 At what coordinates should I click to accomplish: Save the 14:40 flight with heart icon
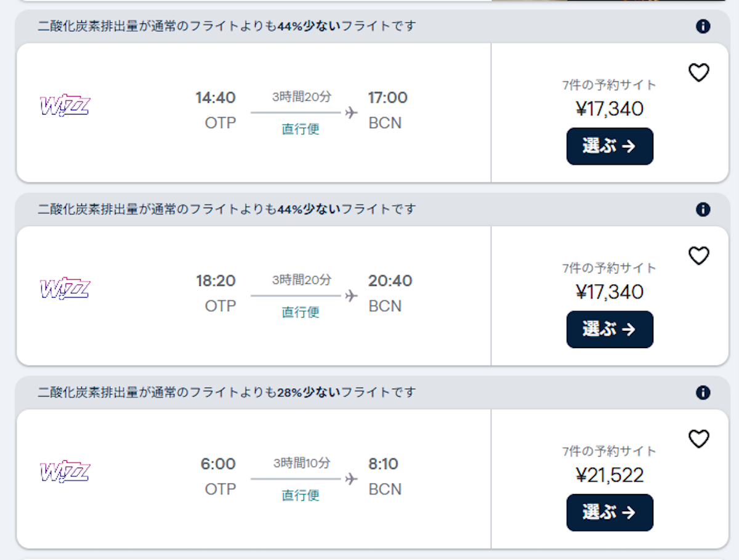click(698, 73)
